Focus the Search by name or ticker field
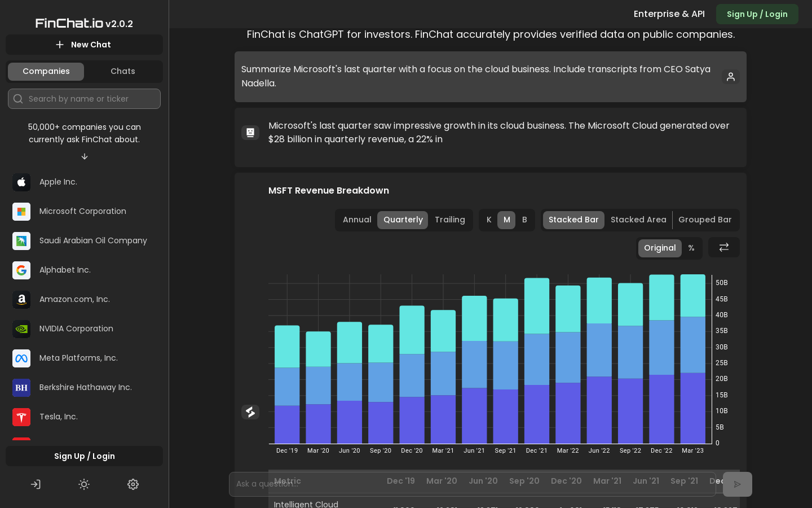 [85, 99]
